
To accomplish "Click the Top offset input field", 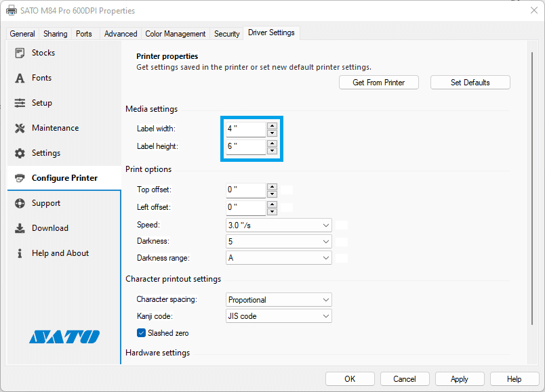I will coord(246,190).
